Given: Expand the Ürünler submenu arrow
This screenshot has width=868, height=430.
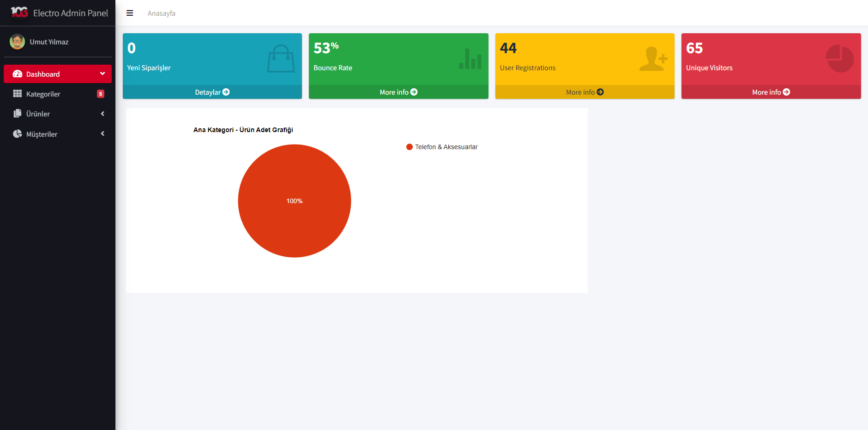Looking at the screenshot, I should pyautogui.click(x=102, y=114).
